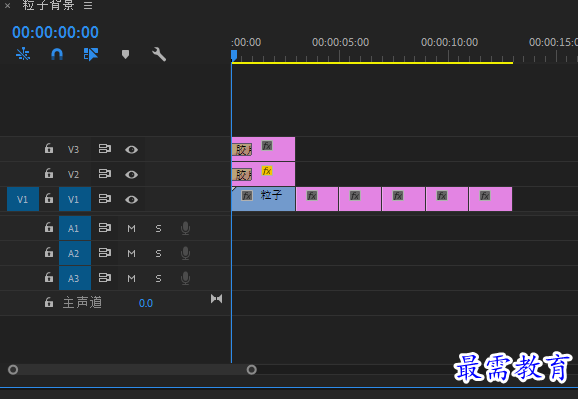Select the 粒子 clip on V1

pos(263,199)
